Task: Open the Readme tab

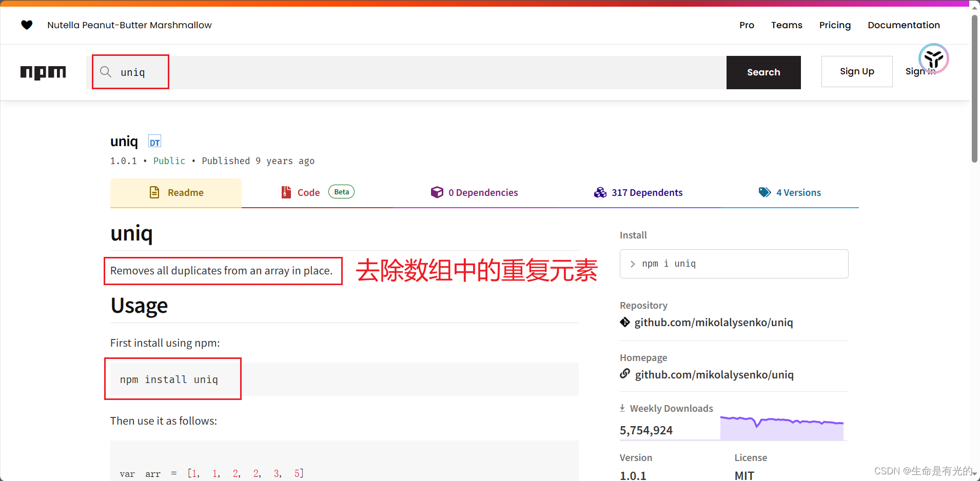Action: pyautogui.click(x=176, y=193)
